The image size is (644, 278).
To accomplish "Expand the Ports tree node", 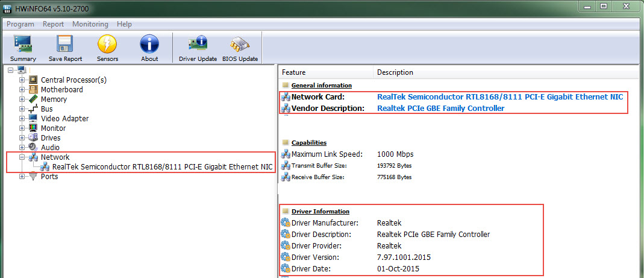I will pos(22,176).
